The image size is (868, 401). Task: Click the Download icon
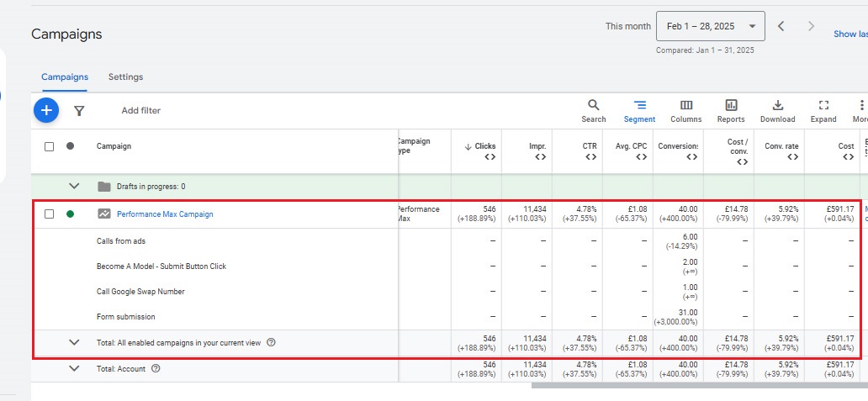point(777,105)
